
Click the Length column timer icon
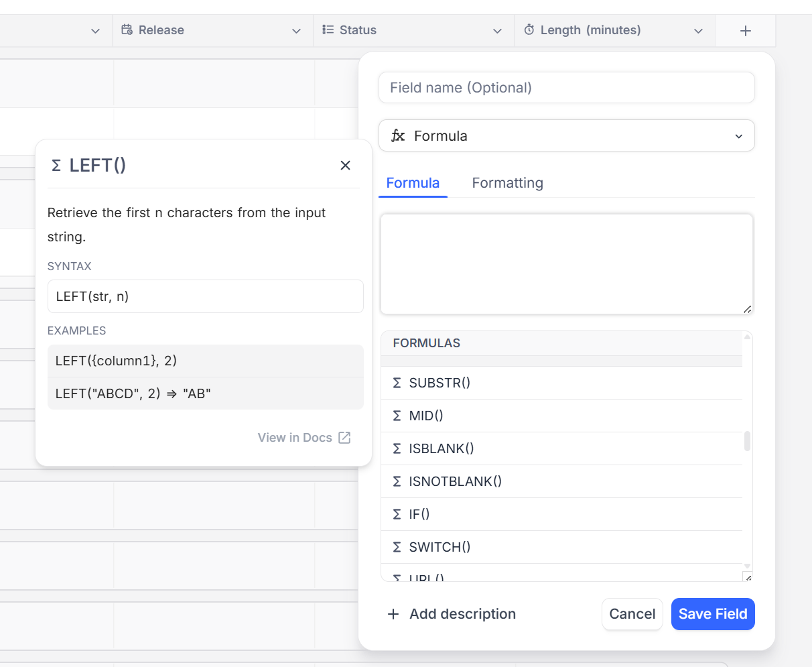[529, 30]
